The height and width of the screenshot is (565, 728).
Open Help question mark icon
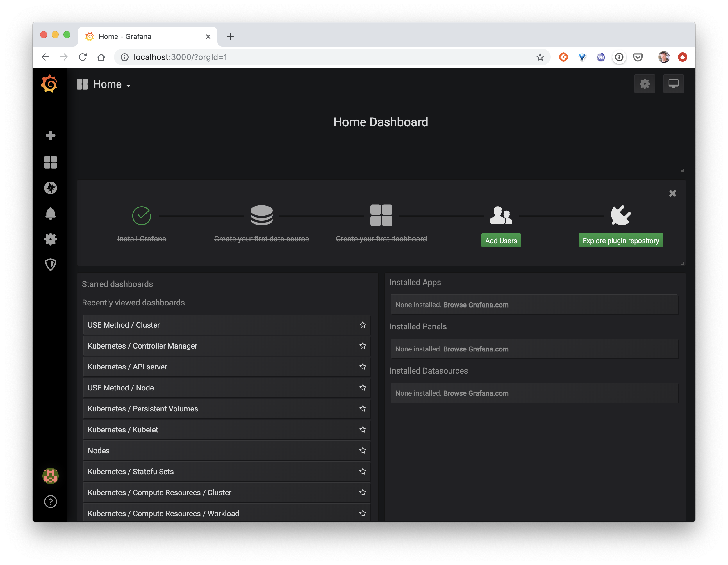50,502
